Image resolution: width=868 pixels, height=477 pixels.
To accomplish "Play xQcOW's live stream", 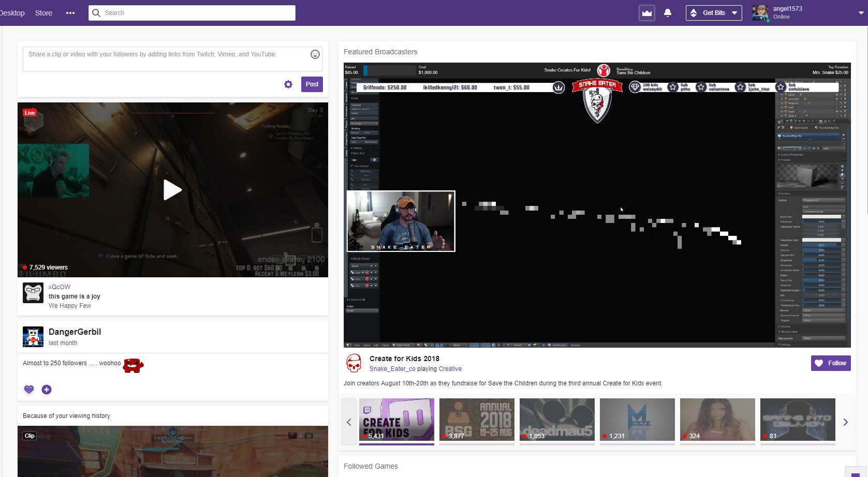I will click(172, 190).
